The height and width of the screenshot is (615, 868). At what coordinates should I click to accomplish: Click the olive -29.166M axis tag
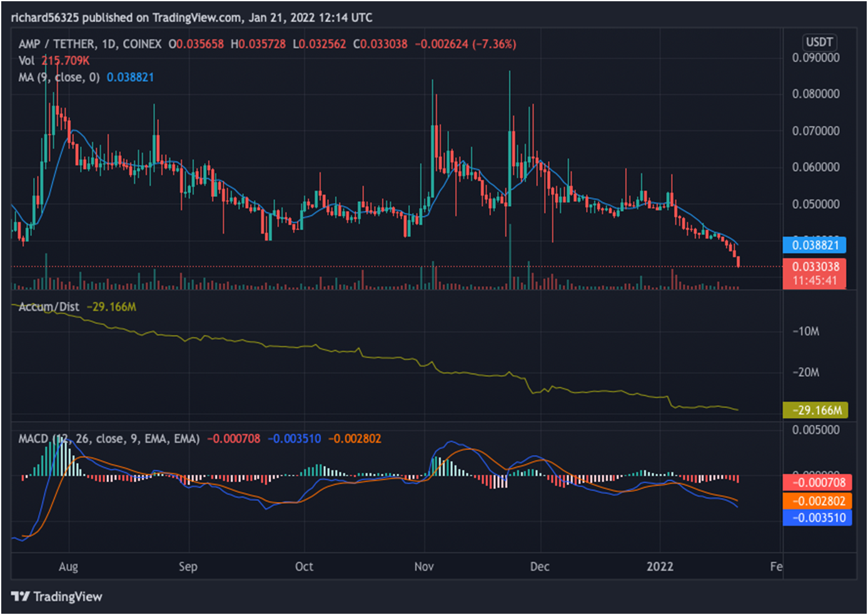815,410
